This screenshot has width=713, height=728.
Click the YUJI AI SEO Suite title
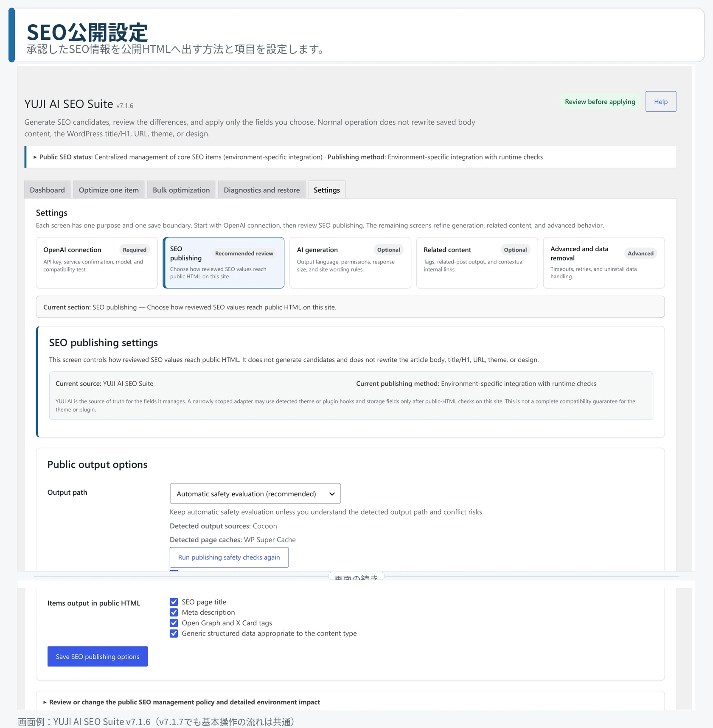pyautogui.click(x=69, y=104)
